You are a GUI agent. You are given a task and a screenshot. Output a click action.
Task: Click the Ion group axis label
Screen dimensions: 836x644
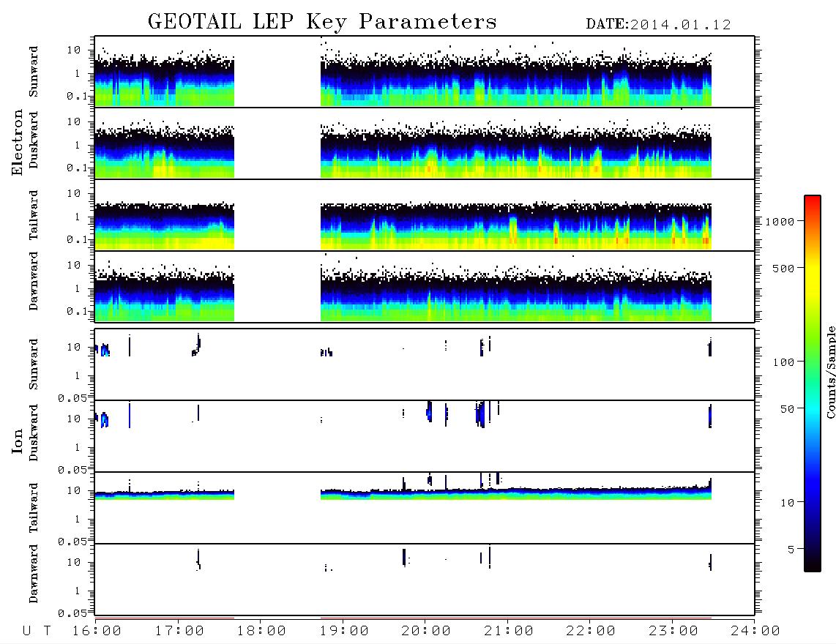click(17, 441)
